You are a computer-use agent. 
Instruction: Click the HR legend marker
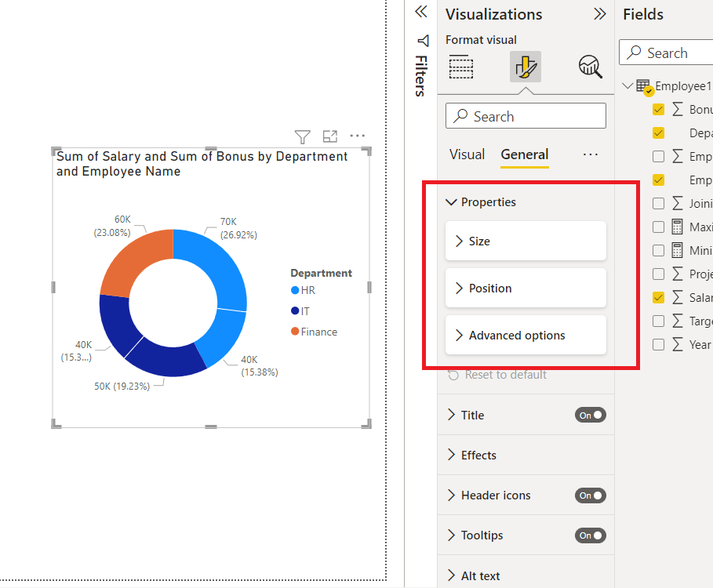click(x=295, y=290)
